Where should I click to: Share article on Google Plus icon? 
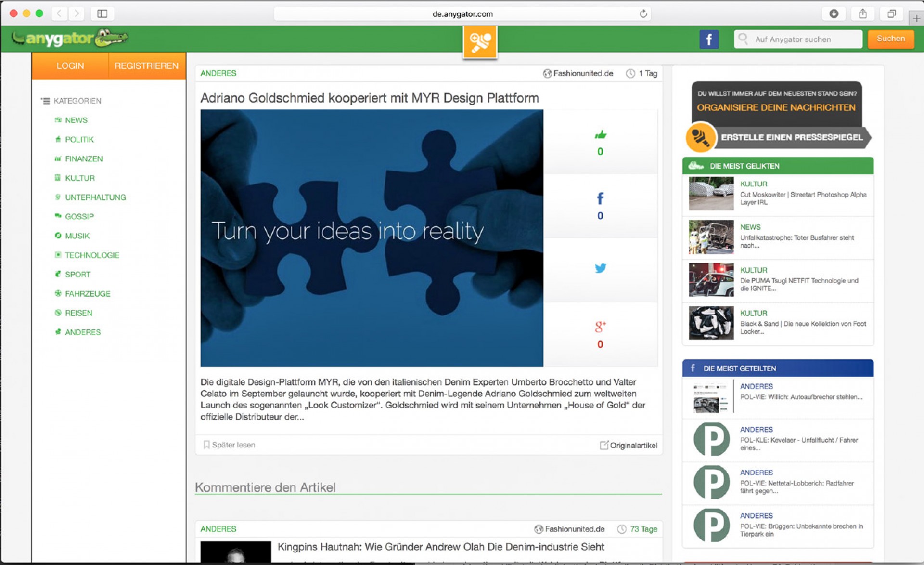click(x=600, y=327)
